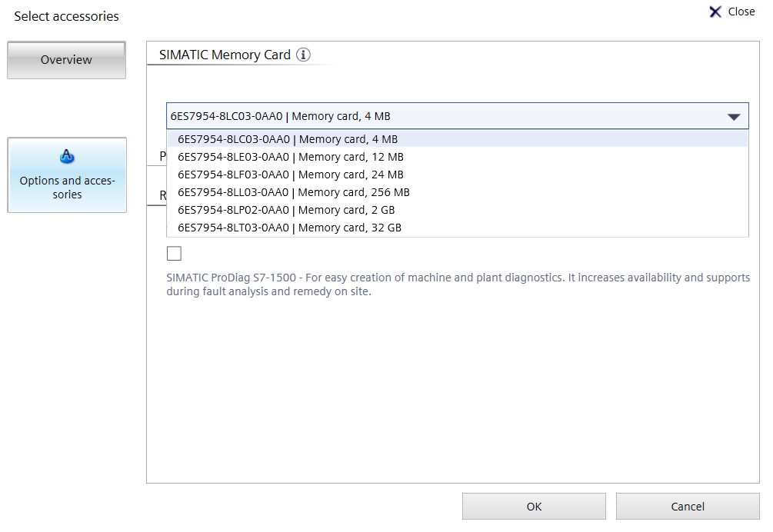Click the Options and accessories icon
The image size is (773, 532).
click(67, 156)
